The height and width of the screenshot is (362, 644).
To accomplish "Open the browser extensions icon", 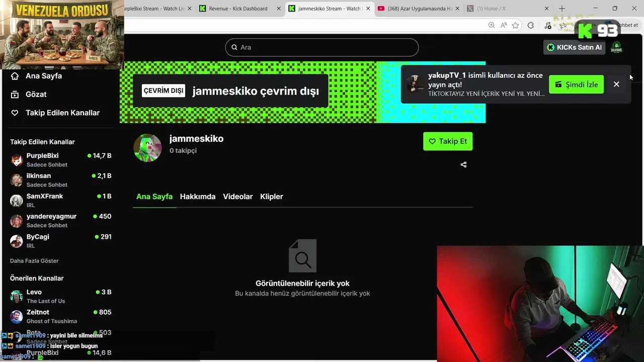I will 531,25.
